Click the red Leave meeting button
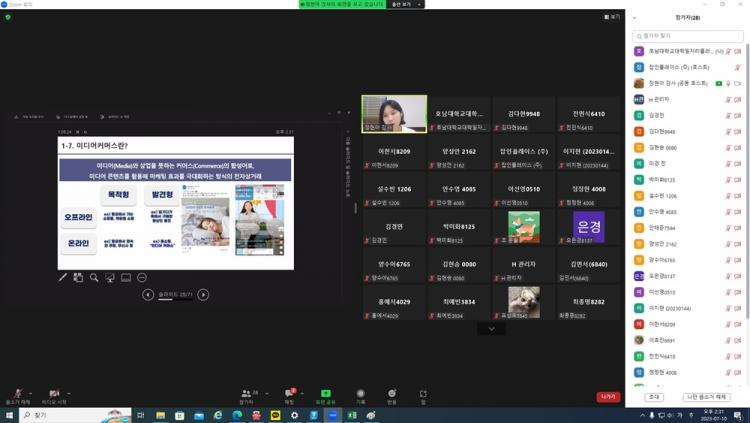 (x=608, y=397)
